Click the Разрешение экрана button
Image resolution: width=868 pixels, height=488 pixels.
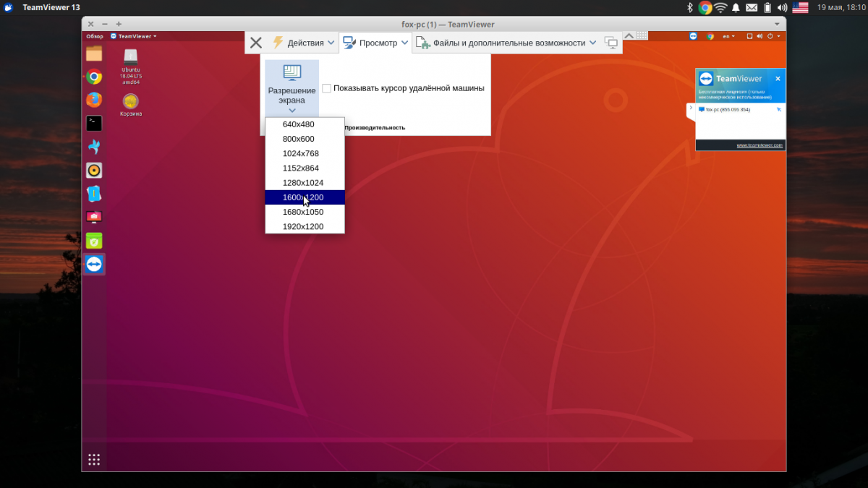tap(292, 88)
